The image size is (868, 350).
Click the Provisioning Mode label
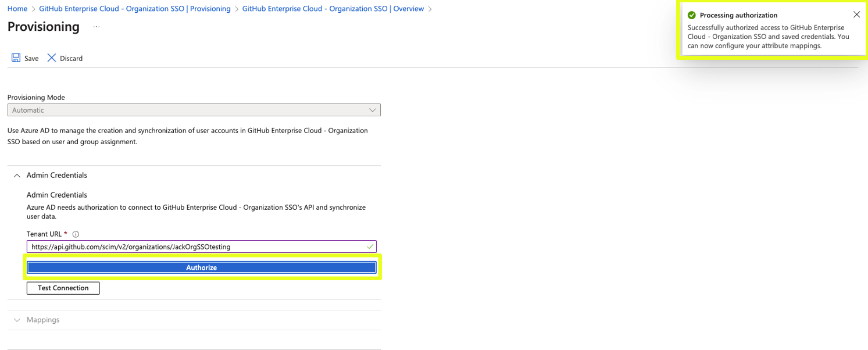tap(36, 97)
